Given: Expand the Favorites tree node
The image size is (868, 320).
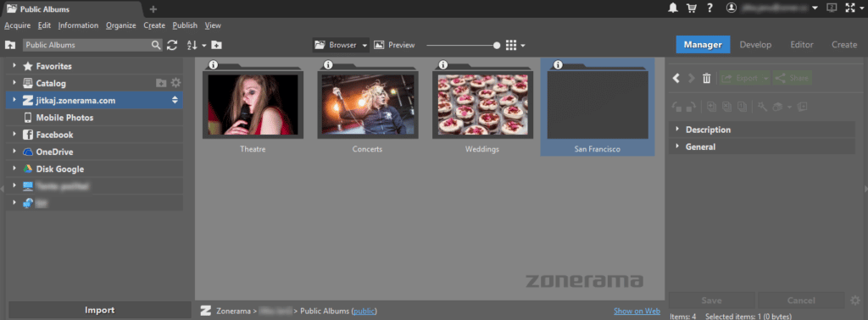Looking at the screenshot, I should pyautogui.click(x=14, y=66).
